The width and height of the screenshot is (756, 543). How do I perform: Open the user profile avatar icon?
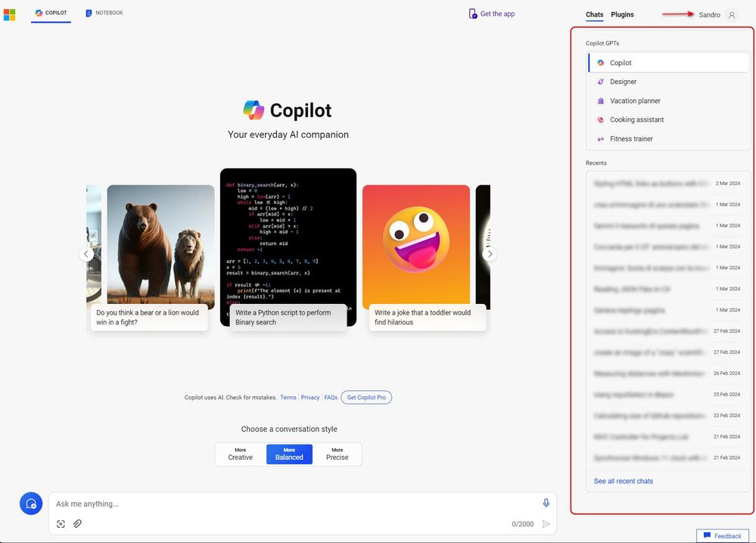tap(732, 15)
